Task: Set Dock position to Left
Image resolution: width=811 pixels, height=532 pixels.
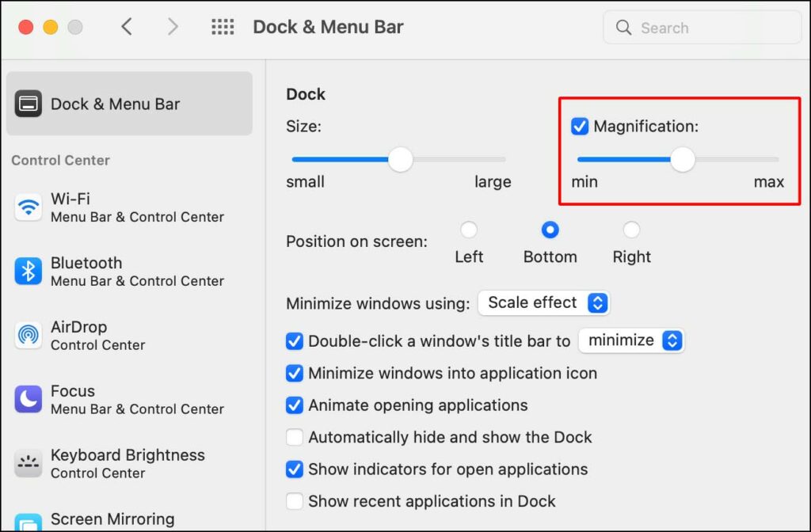Action: [469, 230]
